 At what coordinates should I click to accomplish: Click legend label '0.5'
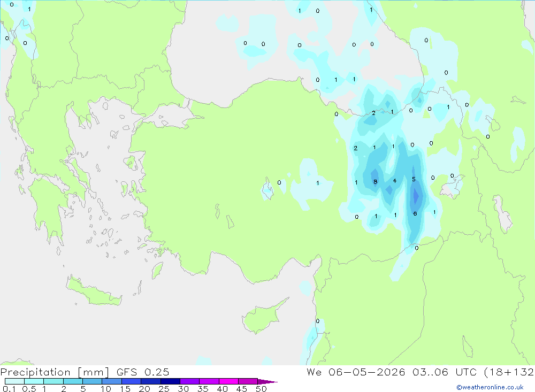(x=29, y=389)
